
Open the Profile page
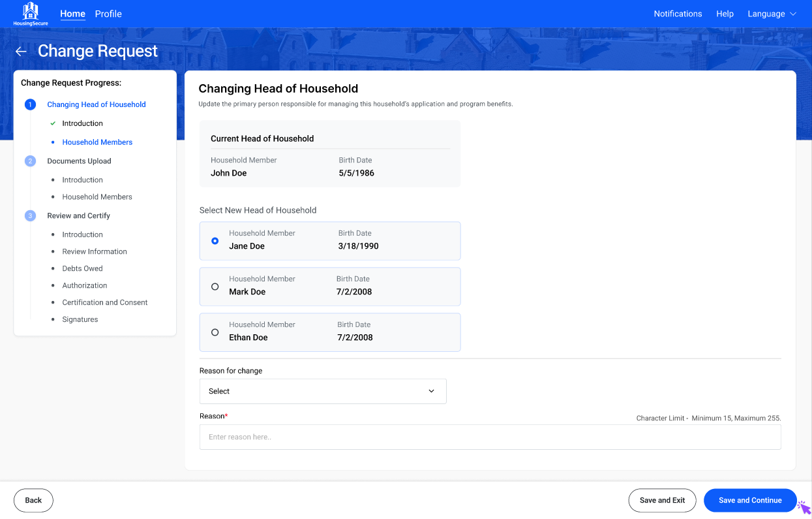108,14
